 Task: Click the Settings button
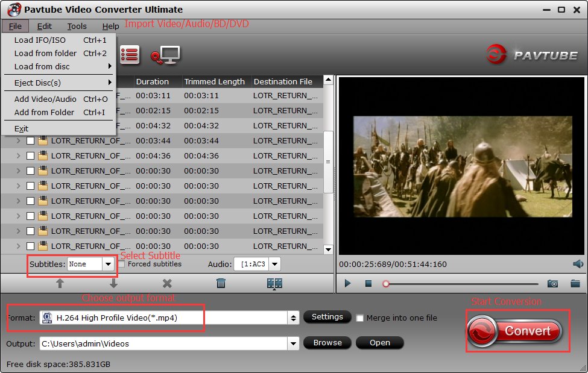tap(327, 317)
